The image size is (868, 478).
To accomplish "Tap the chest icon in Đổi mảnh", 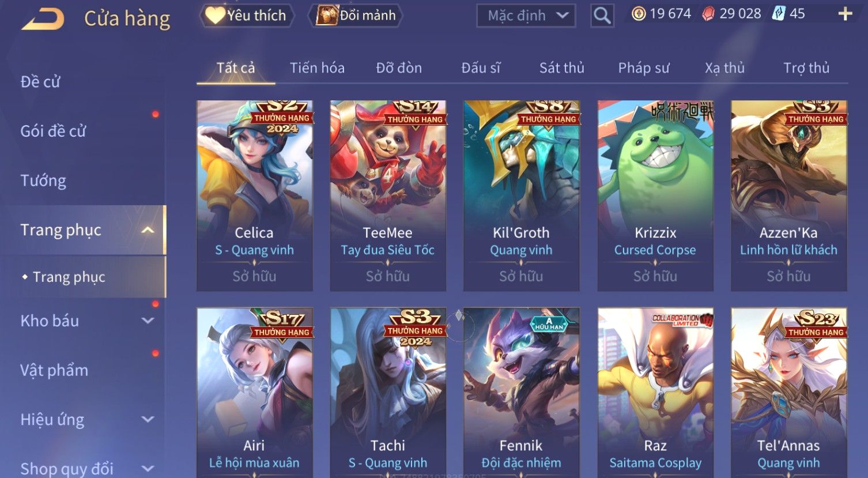I will (326, 16).
